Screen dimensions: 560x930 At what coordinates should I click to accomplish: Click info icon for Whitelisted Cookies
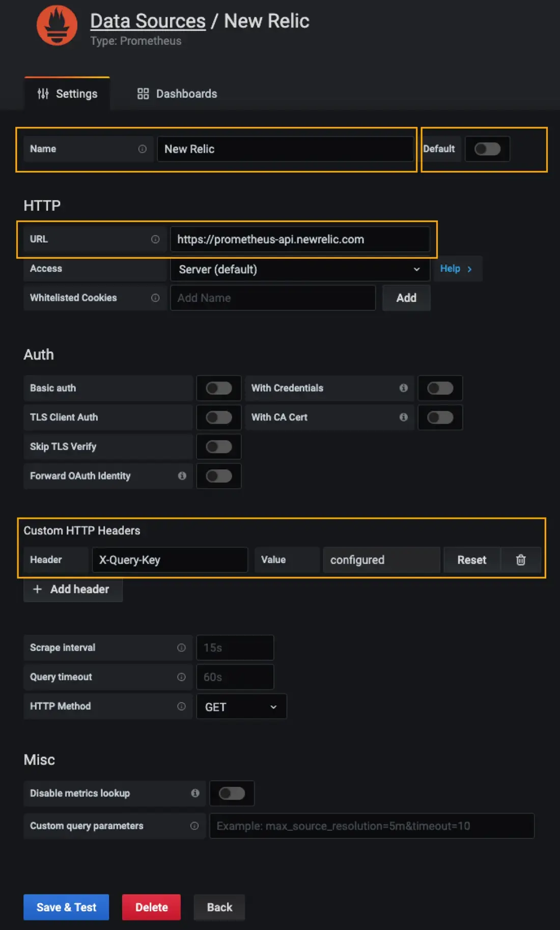155,298
